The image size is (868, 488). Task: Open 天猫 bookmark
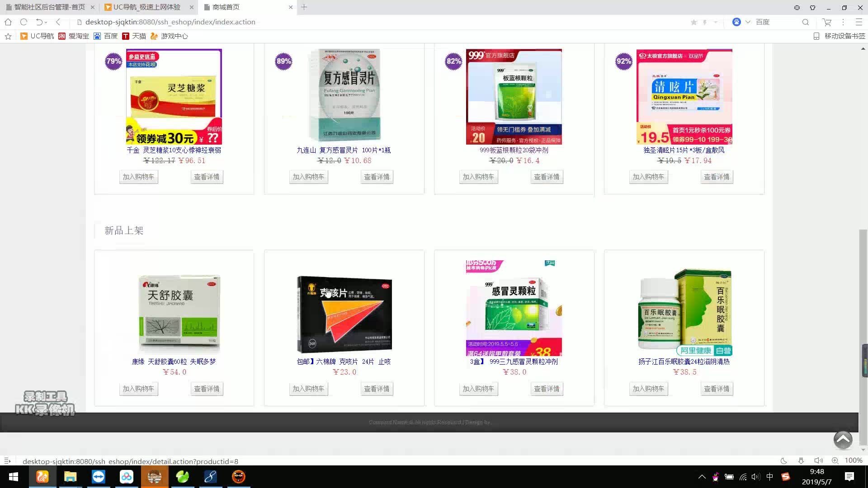[134, 36]
